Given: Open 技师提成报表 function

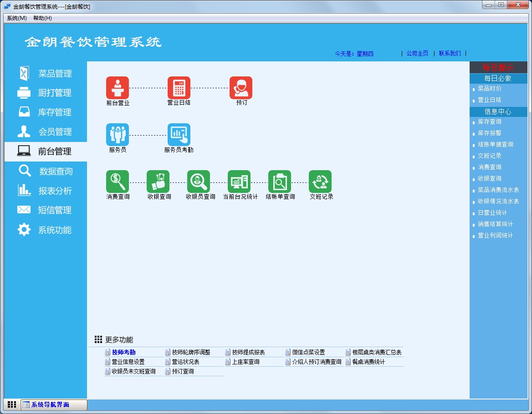Looking at the screenshot, I should pos(248,352).
